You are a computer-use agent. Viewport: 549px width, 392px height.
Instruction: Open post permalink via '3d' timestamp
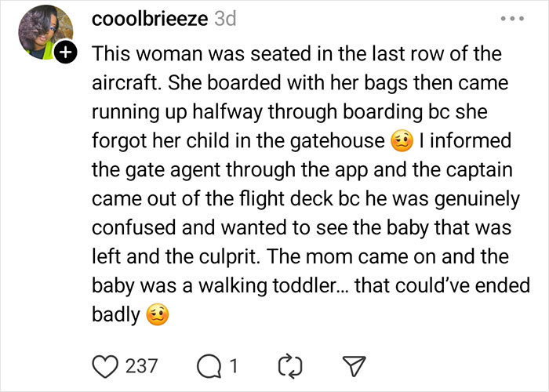point(225,20)
